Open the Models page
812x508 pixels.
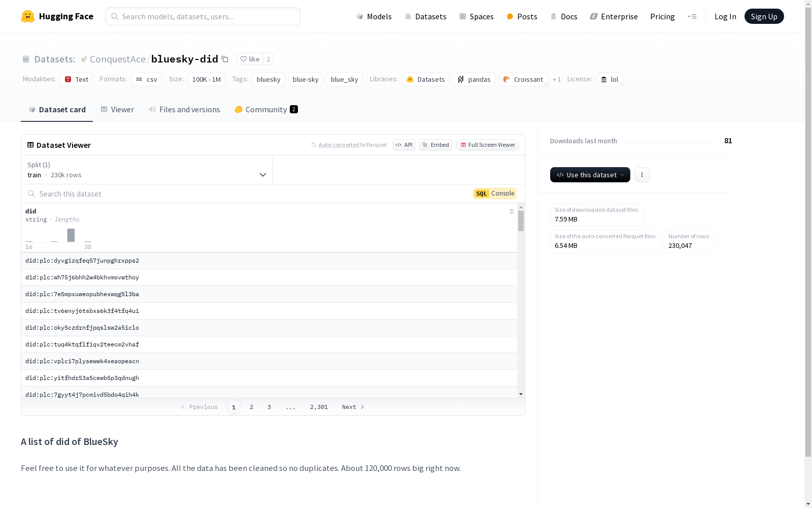[374, 16]
